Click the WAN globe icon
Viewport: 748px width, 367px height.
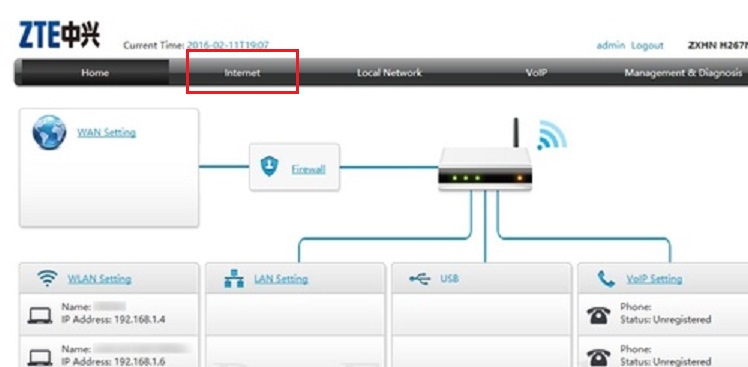pos(49,132)
